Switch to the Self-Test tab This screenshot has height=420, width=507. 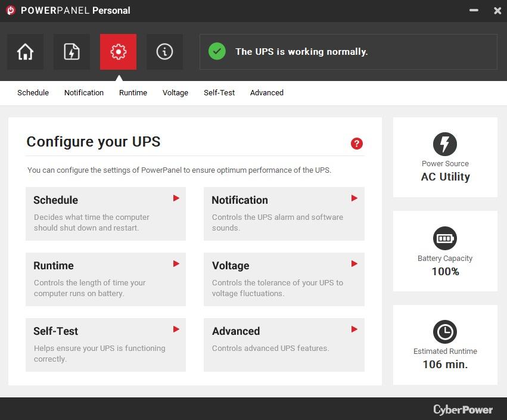pyautogui.click(x=219, y=93)
